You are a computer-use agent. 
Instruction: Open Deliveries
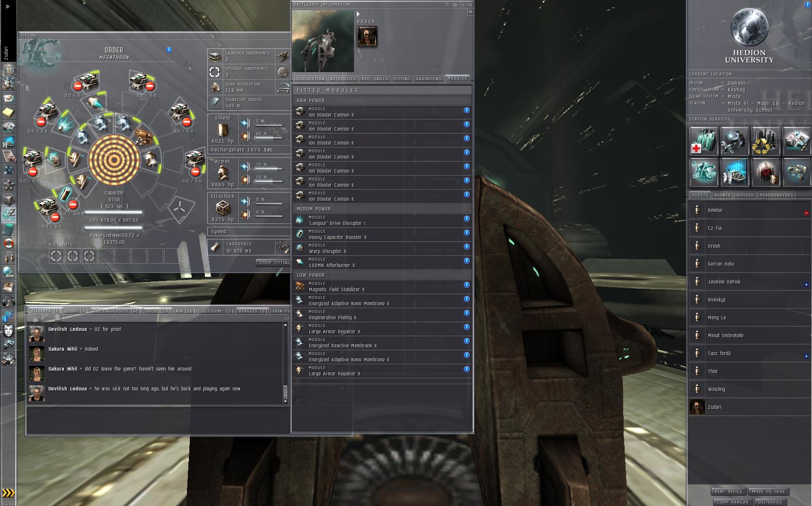coord(770,502)
